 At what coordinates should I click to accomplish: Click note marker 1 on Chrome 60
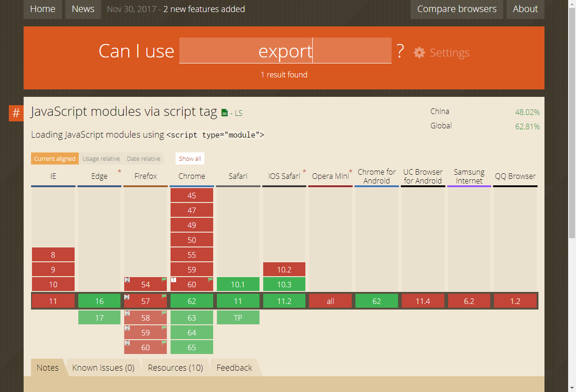coord(173,280)
